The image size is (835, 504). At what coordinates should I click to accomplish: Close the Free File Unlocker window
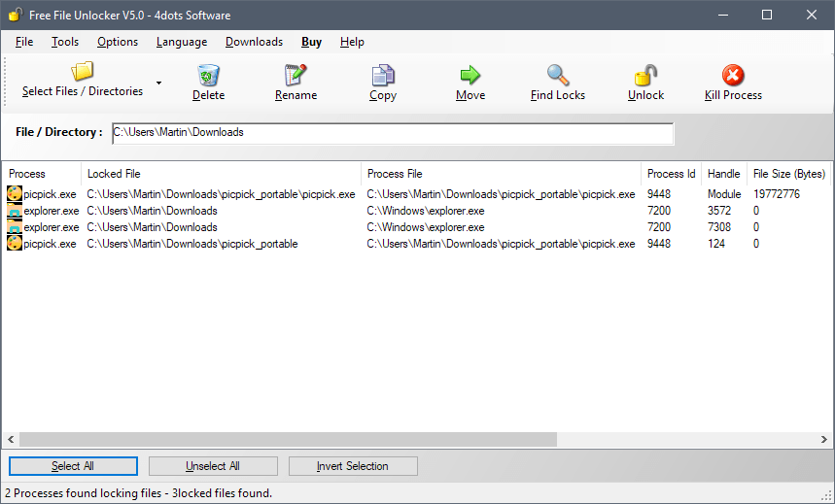tap(811, 15)
